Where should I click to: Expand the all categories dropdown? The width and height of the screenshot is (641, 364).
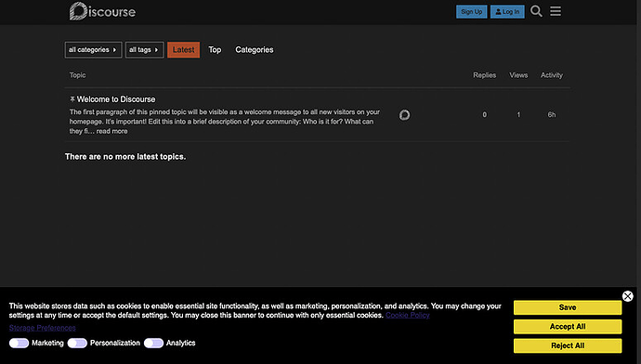[93, 50]
